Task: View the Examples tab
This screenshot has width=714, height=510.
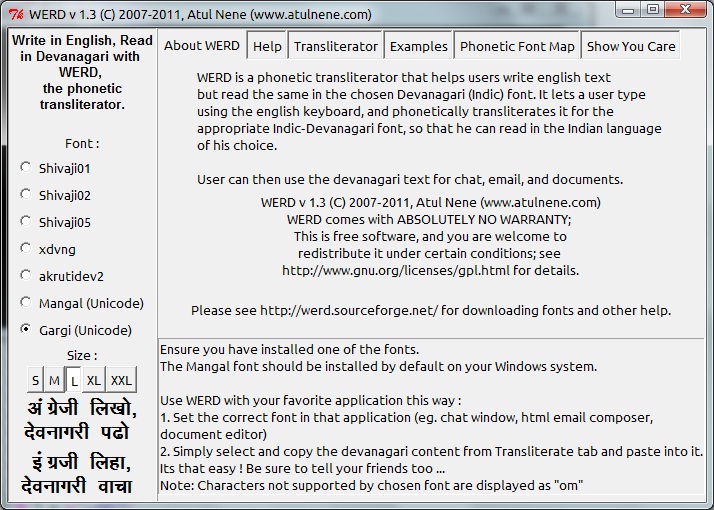Action: [x=418, y=46]
